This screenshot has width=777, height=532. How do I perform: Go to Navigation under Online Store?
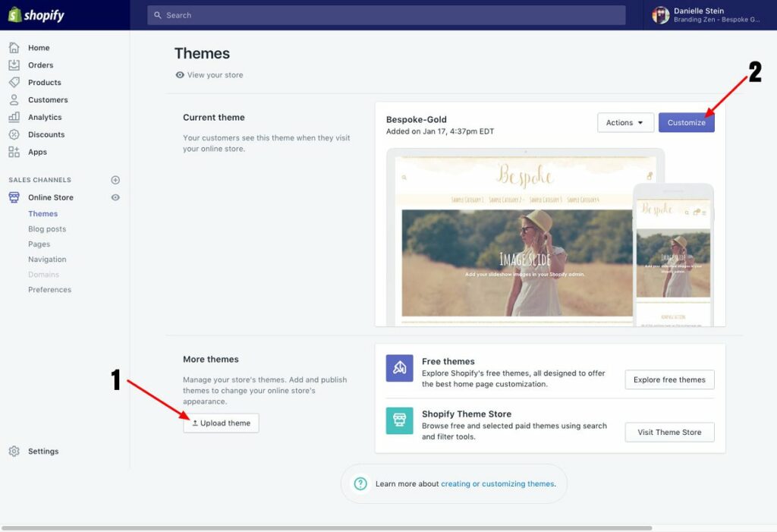47,260
